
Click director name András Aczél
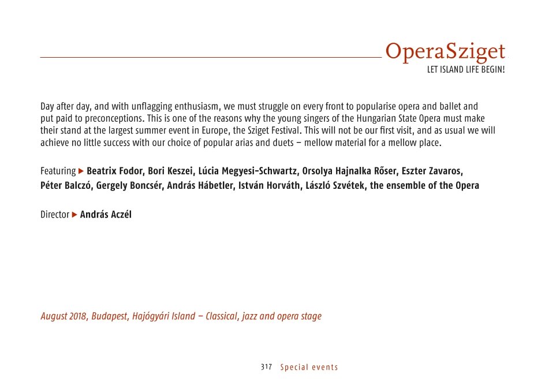[106, 214]
